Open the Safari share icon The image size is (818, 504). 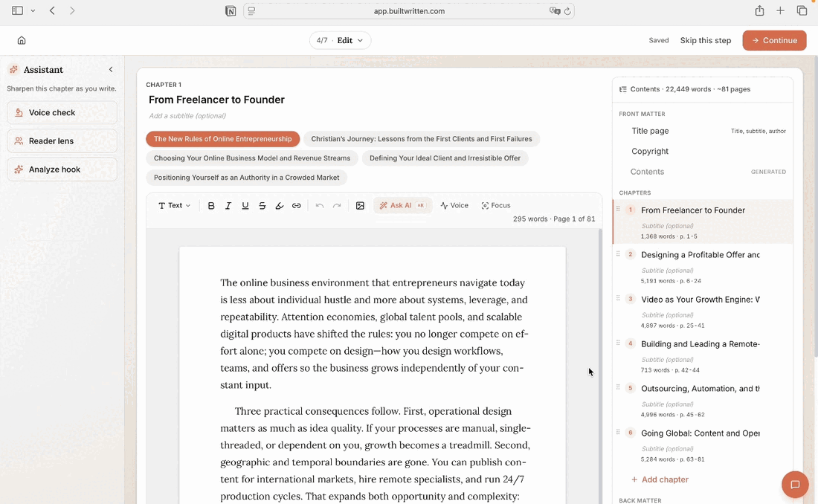pos(759,10)
